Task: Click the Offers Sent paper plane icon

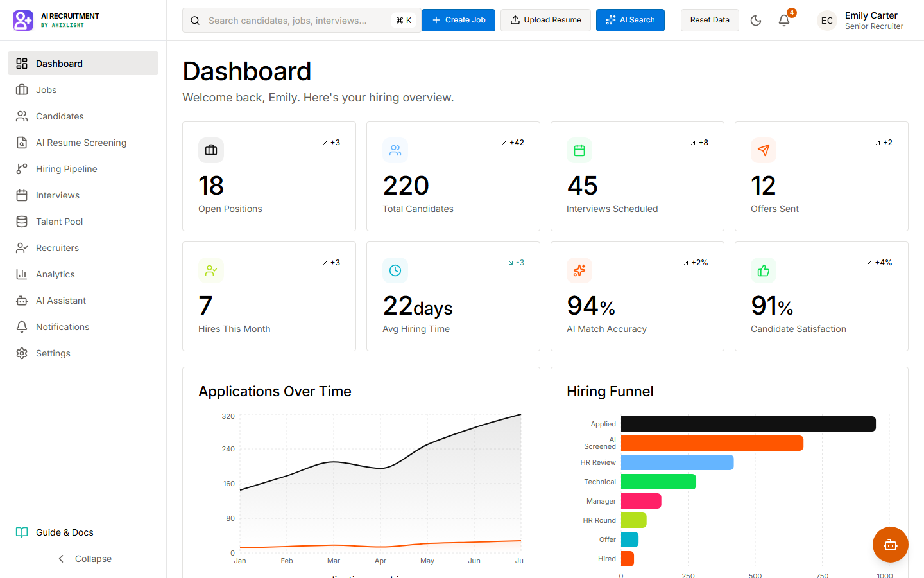Action: coord(764,150)
